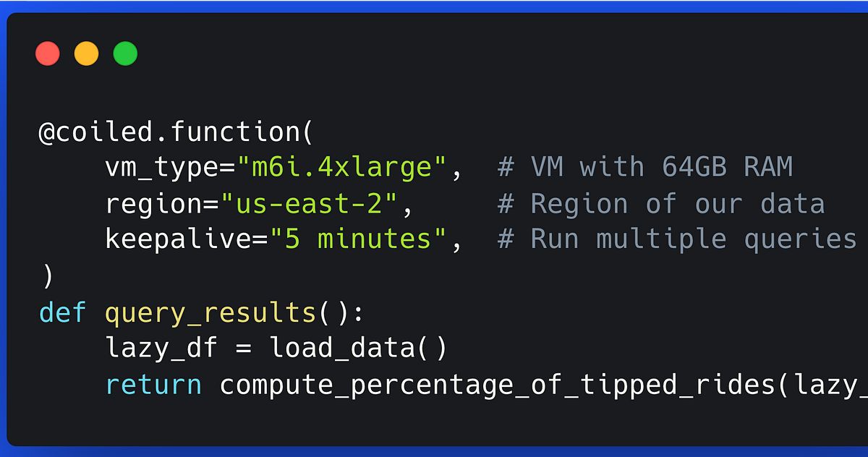Click the return keyword
This screenshot has height=457, width=868.
point(153,385)
